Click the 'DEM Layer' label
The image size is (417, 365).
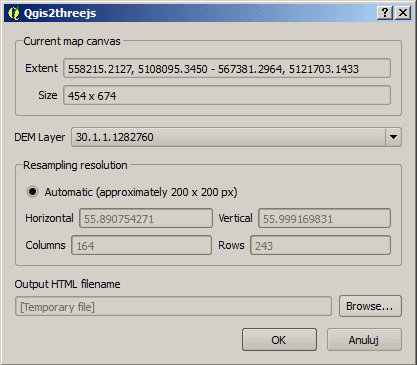point(40,137)
